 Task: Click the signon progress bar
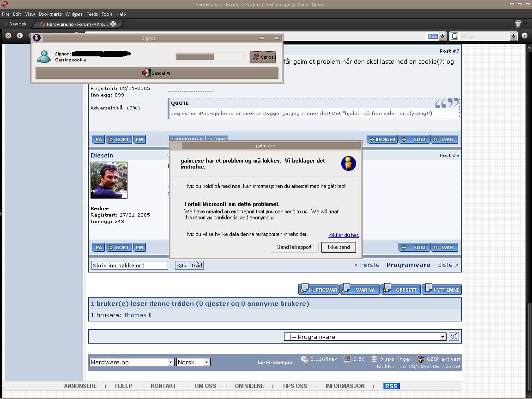[211, 57]
